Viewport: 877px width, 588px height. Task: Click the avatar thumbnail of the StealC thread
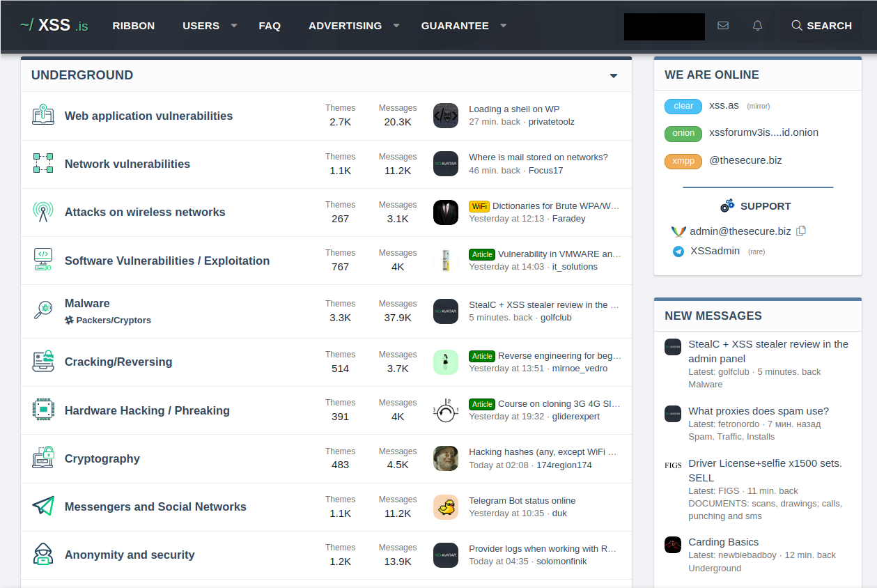click(445, 311)
